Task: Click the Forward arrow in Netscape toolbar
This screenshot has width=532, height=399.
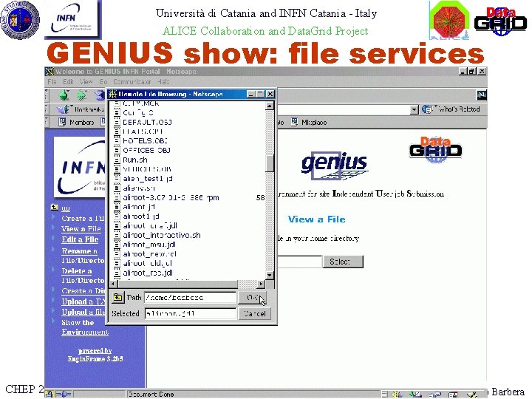Action: click(81, 95)
